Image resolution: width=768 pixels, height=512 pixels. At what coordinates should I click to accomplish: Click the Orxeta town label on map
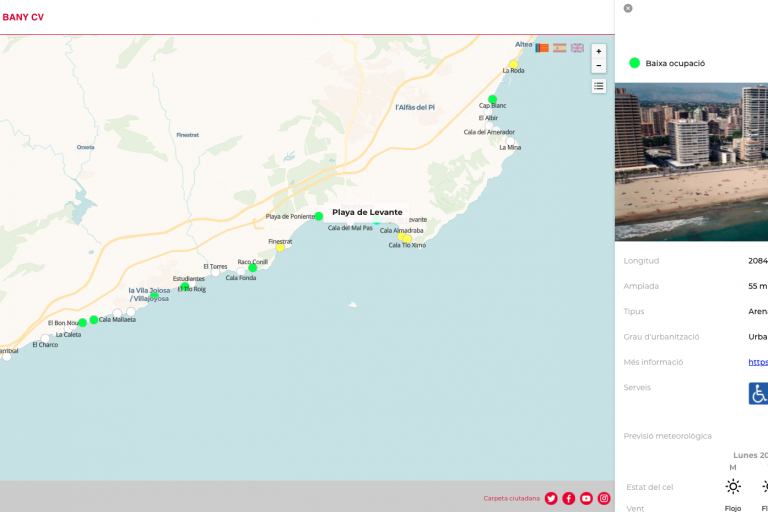[86, 147]
